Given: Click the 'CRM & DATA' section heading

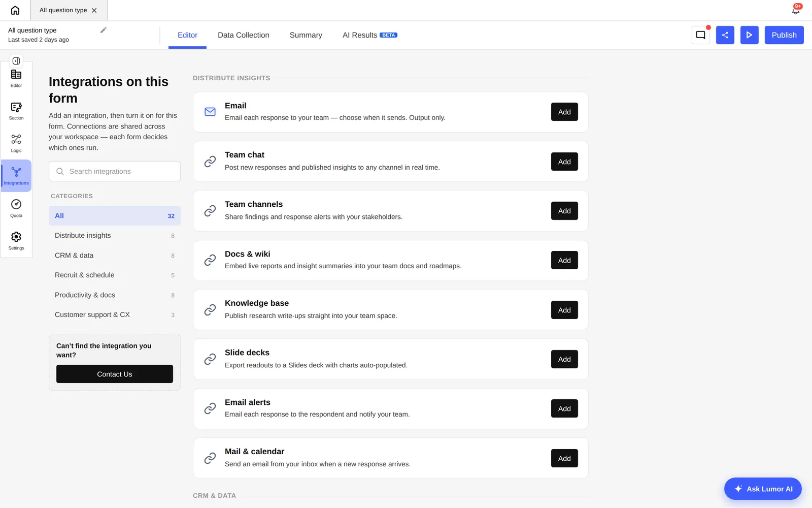Looking at the screenshot, I should pos(214,496).
